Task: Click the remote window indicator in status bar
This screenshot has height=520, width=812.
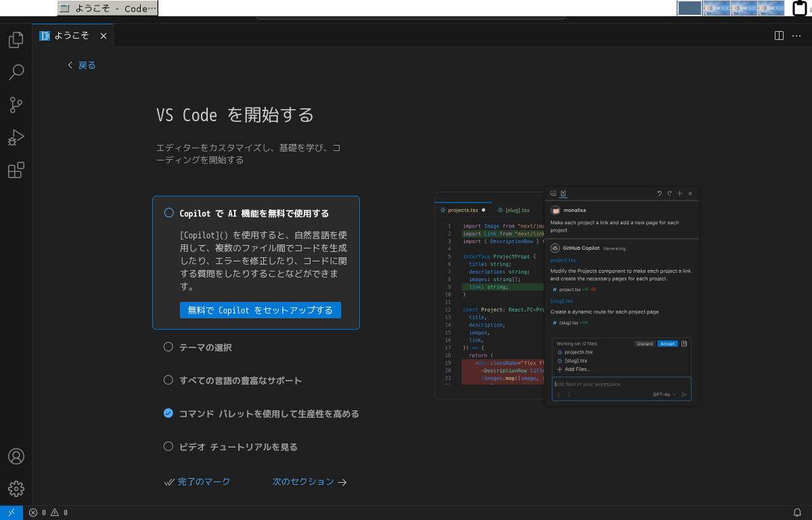Action: [x=12, y=513]
